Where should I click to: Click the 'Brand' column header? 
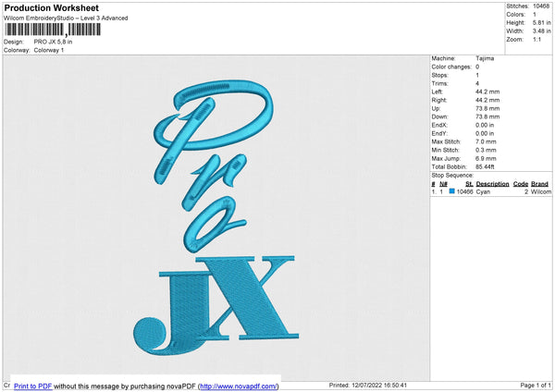(539, 184)
